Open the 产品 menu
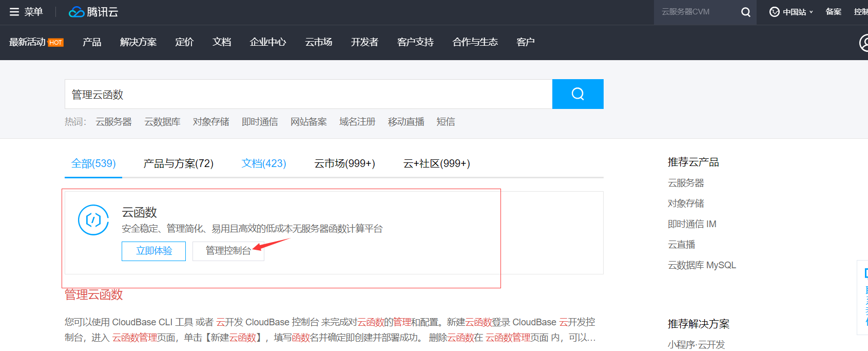Viewport: 868px width, 351px height. point(92,42)
